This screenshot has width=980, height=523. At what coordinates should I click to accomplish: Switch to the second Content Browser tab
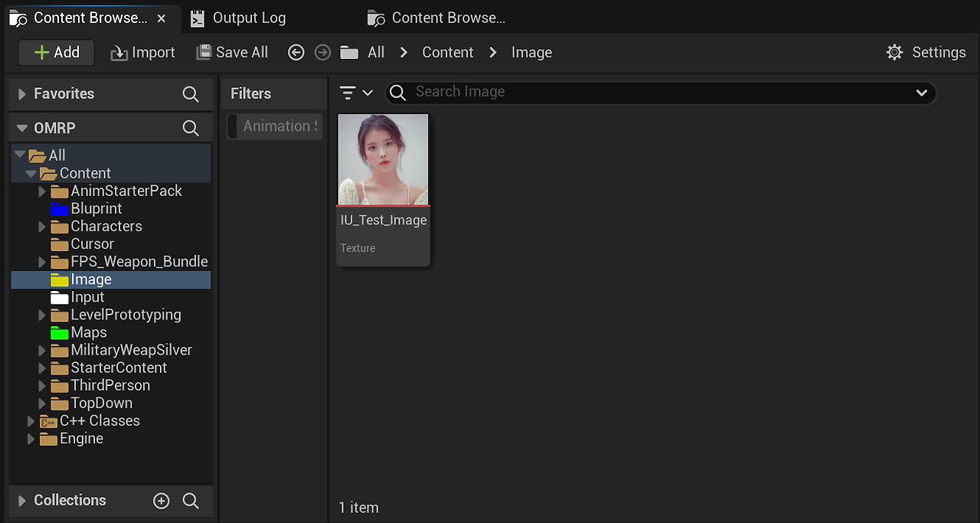[436, 18]
